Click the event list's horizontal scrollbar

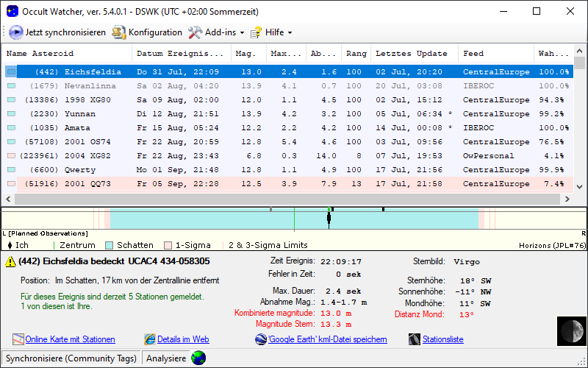tap(287, 199)
